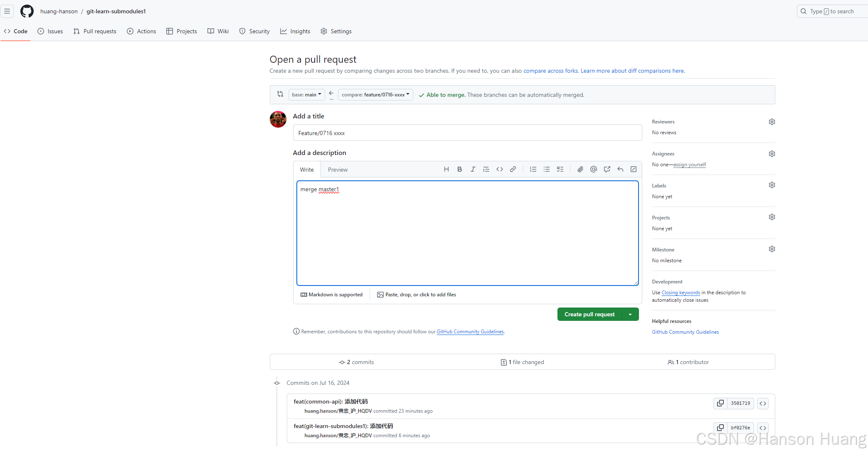Open the Insights tab

point(295,31)
